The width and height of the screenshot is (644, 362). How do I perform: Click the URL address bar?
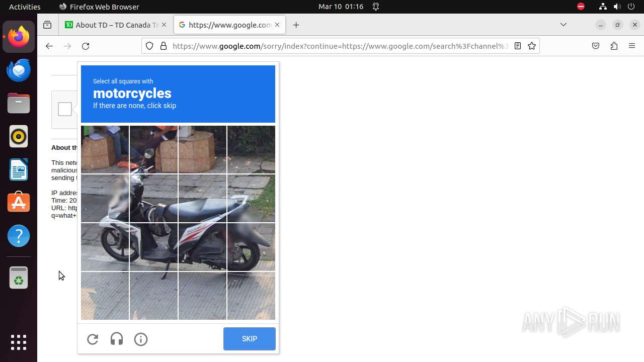coord(340,46)
